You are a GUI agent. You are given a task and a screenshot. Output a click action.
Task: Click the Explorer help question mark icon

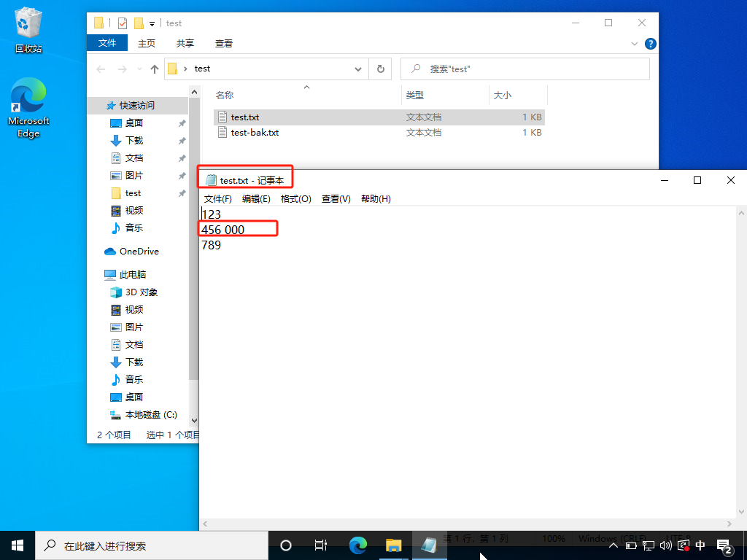(x=649, y=44)
